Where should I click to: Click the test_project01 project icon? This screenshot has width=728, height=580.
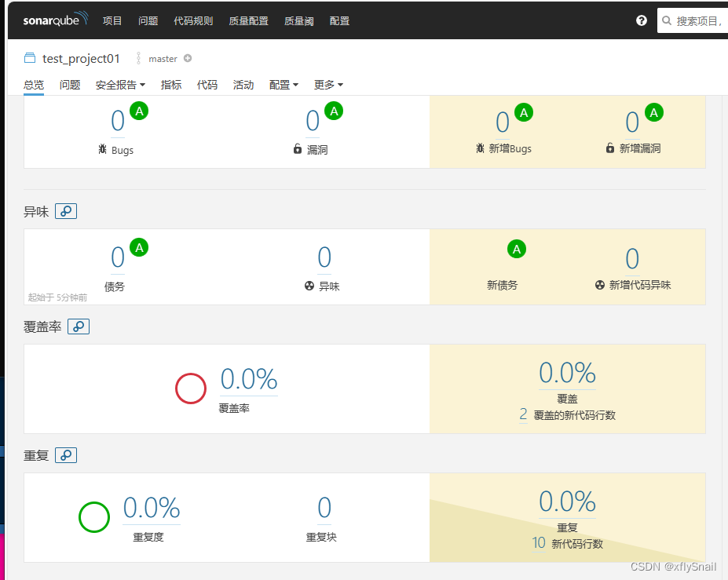tap(30, 58)
